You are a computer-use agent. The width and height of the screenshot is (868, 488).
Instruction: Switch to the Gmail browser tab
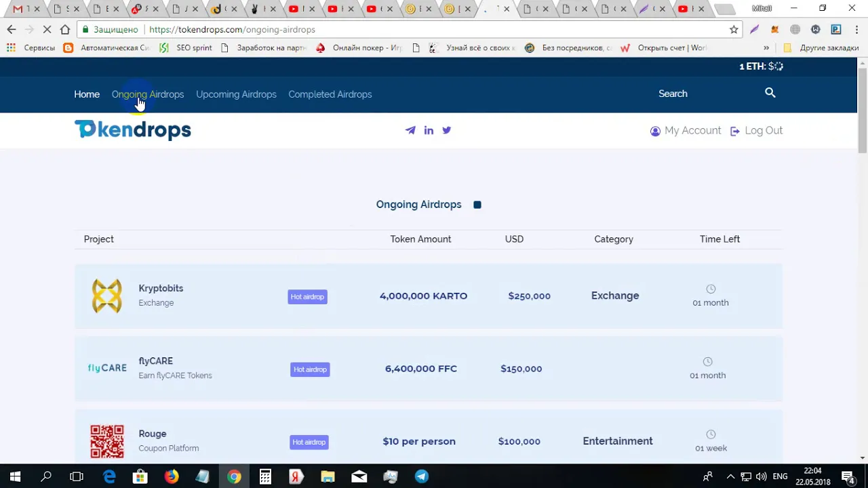[x=24, y=9]
